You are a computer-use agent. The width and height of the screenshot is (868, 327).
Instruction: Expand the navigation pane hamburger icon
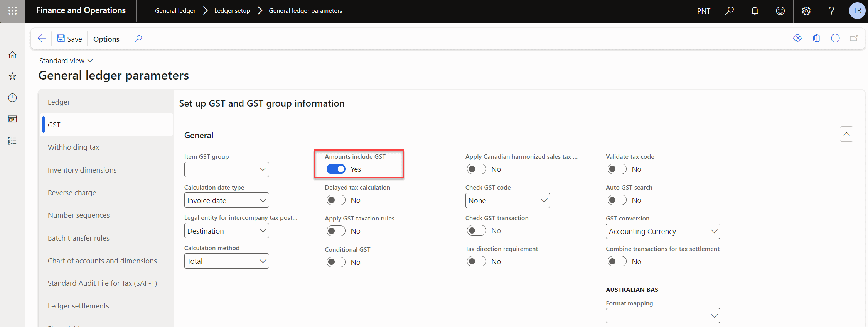click(12, 34)
